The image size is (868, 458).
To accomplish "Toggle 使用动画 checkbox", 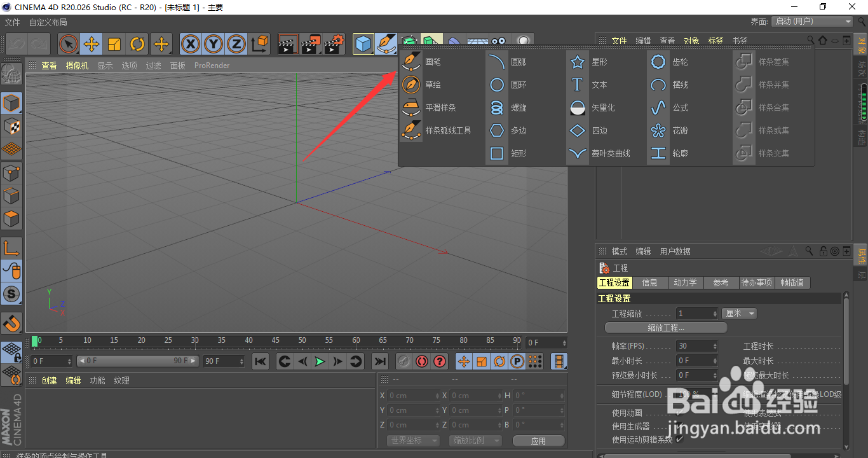I will pos(679,413).
